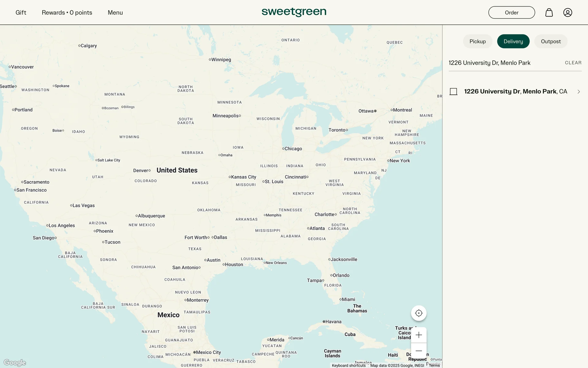This screenshot has width=588, height=368.
Task: Select the Pickup order type
Action: click(x=477, y=41)
